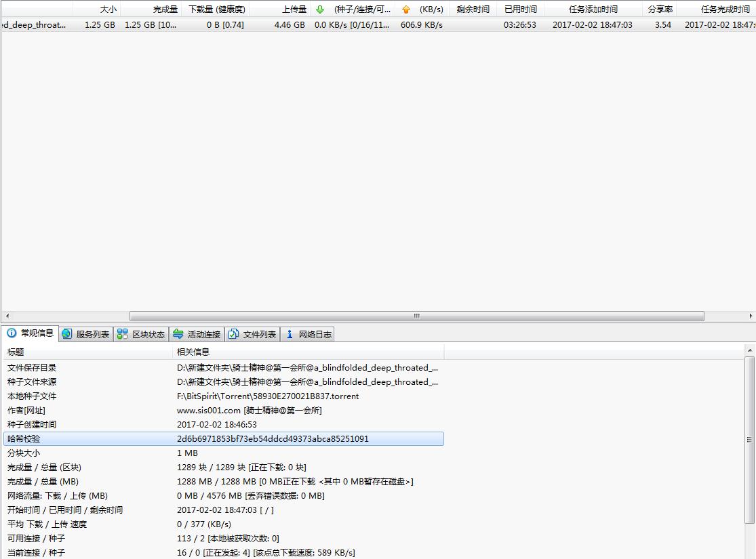The image size is (756, 559).
Task: Click the horizontal scrollbar left arrow
Action: pos(7,316)
